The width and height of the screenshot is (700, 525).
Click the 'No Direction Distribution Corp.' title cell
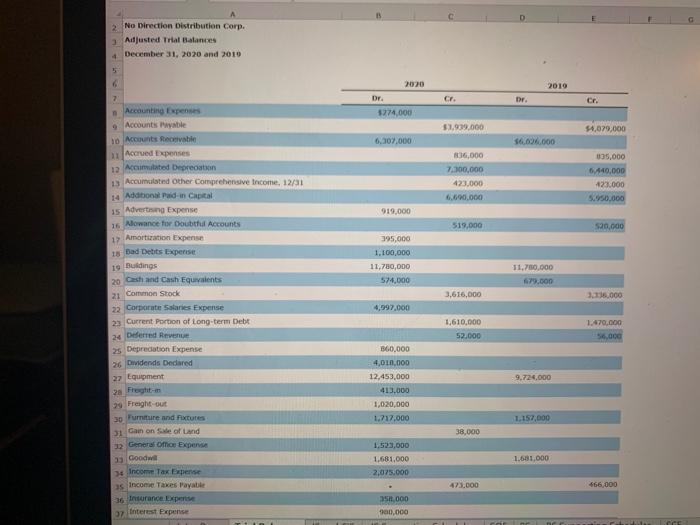tap(184, 26)
